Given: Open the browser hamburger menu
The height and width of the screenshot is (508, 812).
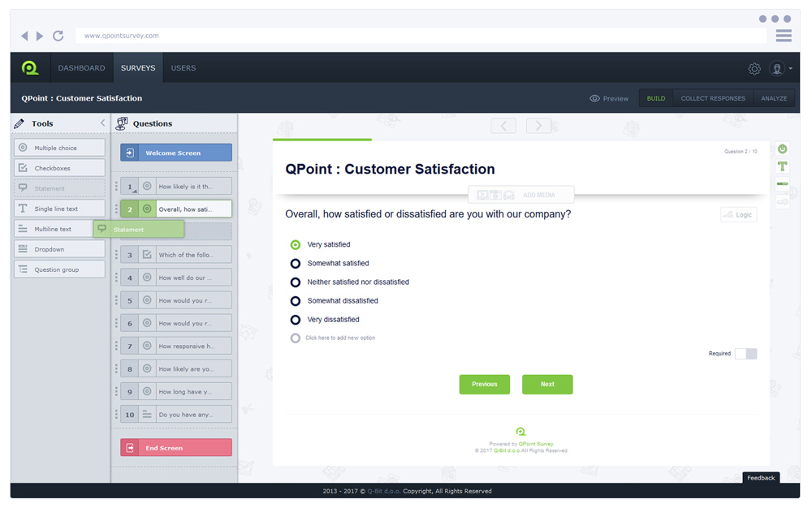Looking at the screenshot, I should (x=784, y=36).
